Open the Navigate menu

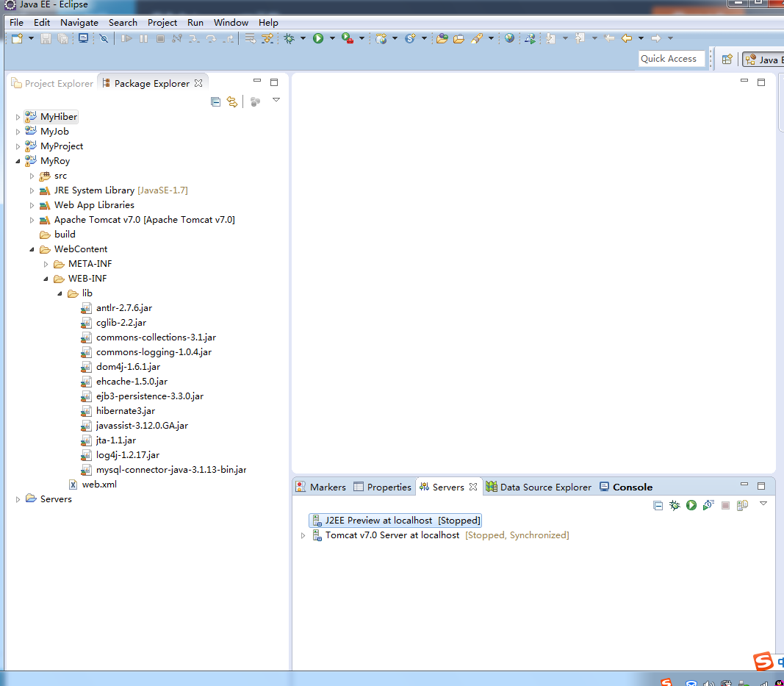pos(79,23)
